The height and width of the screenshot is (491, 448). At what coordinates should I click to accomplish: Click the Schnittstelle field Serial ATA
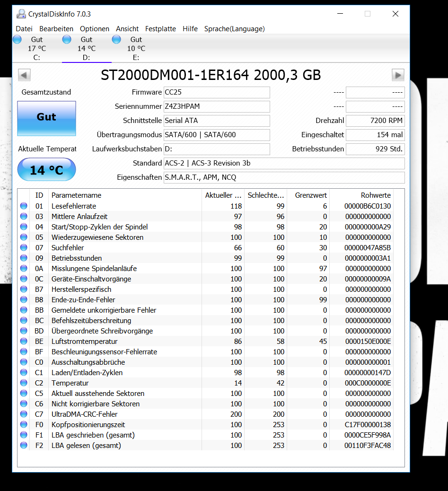click(x=217, y=121)
